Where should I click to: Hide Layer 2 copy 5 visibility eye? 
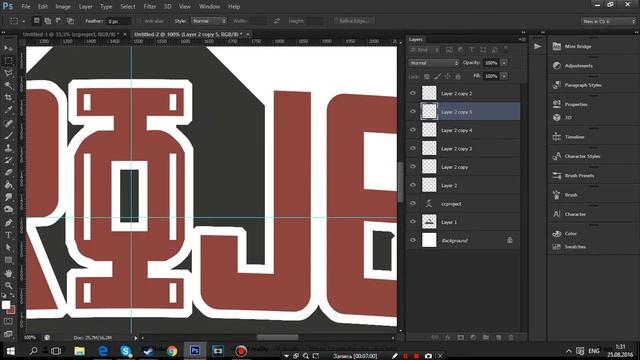pyautogui.click(x=413, y=111)
